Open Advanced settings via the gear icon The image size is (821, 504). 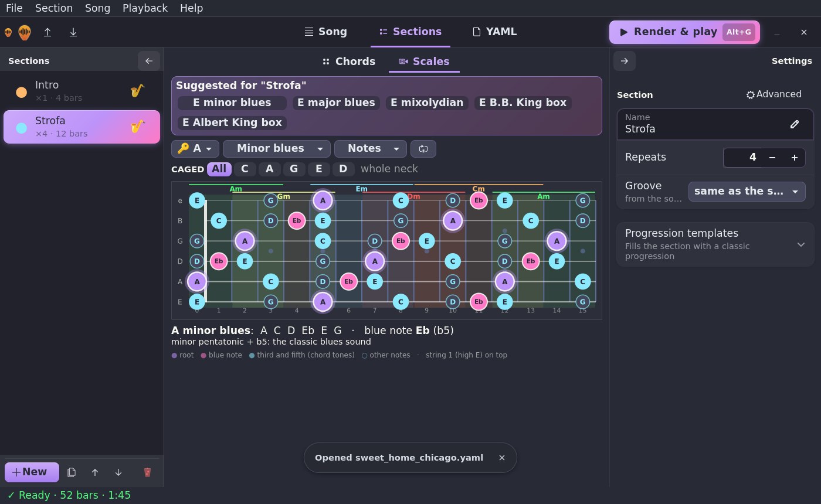click(x=773, y=94)
